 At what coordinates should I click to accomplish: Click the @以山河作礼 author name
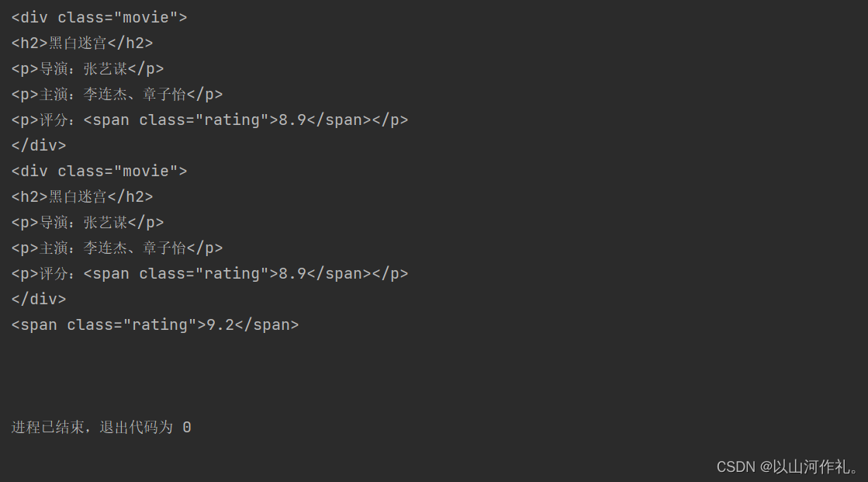[810, 467]
